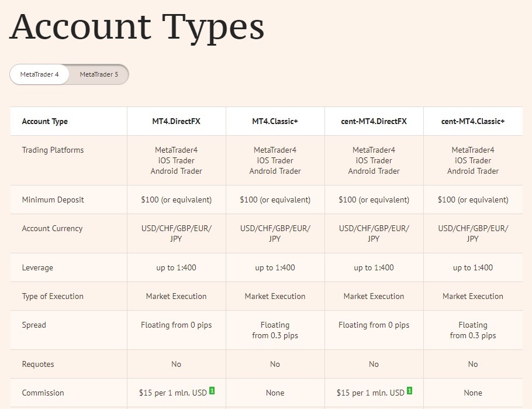
Task: Click the Requotes row label
Action: pos(38,364)
